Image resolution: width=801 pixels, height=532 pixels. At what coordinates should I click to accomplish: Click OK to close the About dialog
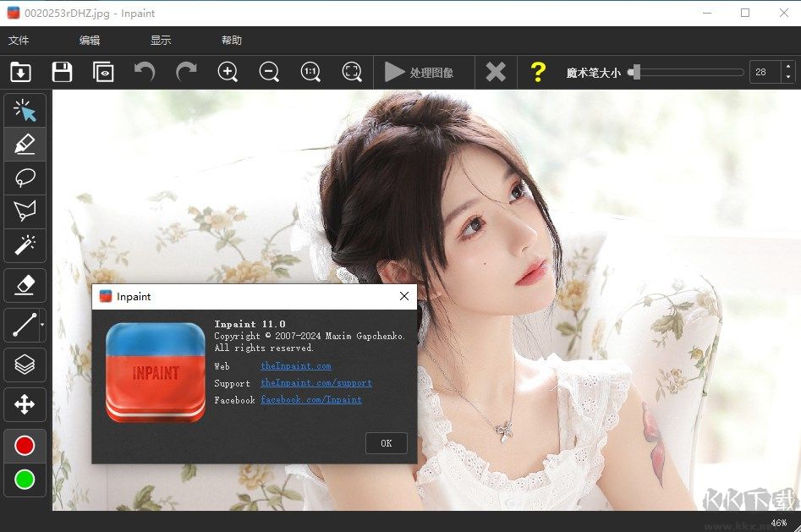386,442
